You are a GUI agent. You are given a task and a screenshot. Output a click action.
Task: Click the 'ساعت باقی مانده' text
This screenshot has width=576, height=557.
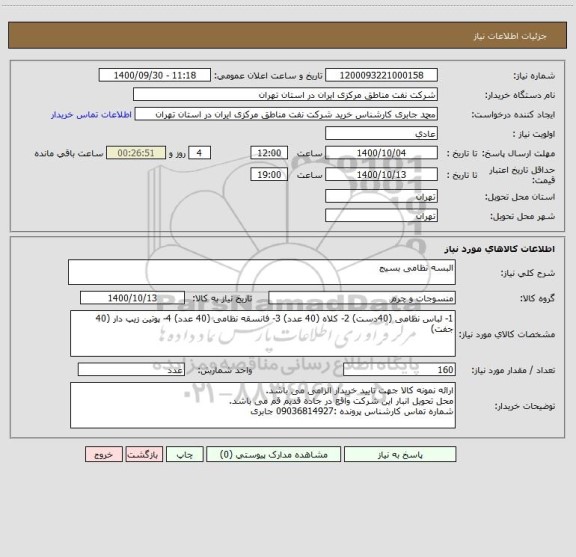point(69,153)
